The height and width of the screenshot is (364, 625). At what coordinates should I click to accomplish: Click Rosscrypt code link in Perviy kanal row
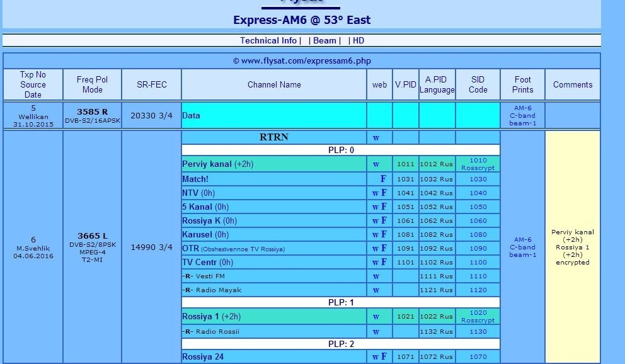478,168
